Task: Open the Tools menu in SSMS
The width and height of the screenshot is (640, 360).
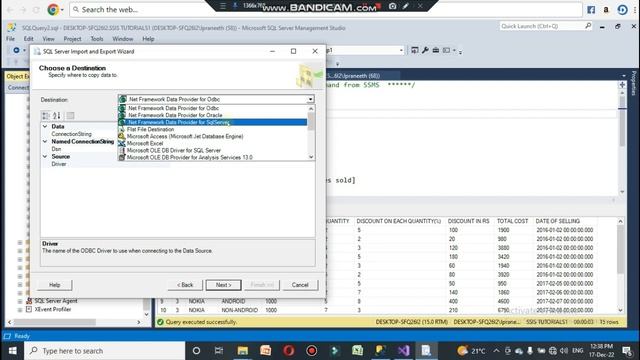Action: click(97, 39)
